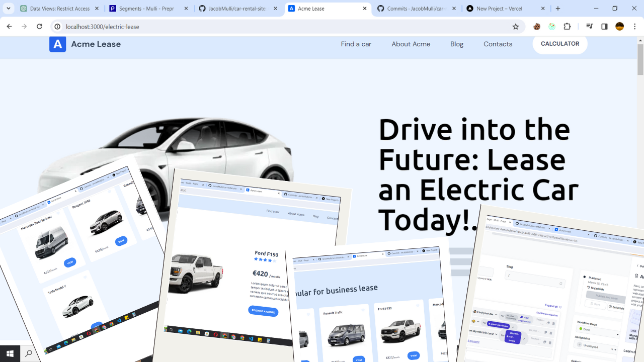
Task: Navigate to the Contacts page
Action: (x=498, y=44)
